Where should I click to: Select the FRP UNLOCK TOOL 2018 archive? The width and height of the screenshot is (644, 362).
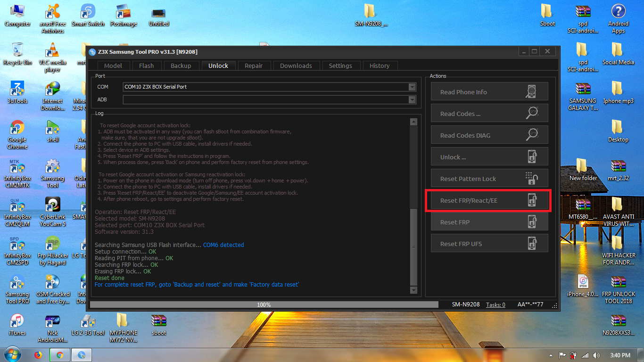click(x=618, y=289)
